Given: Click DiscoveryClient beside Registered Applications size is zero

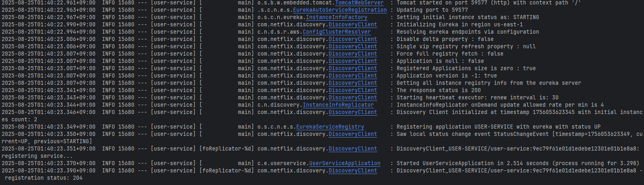Looking at the screenshot, I should pos(353,69).
